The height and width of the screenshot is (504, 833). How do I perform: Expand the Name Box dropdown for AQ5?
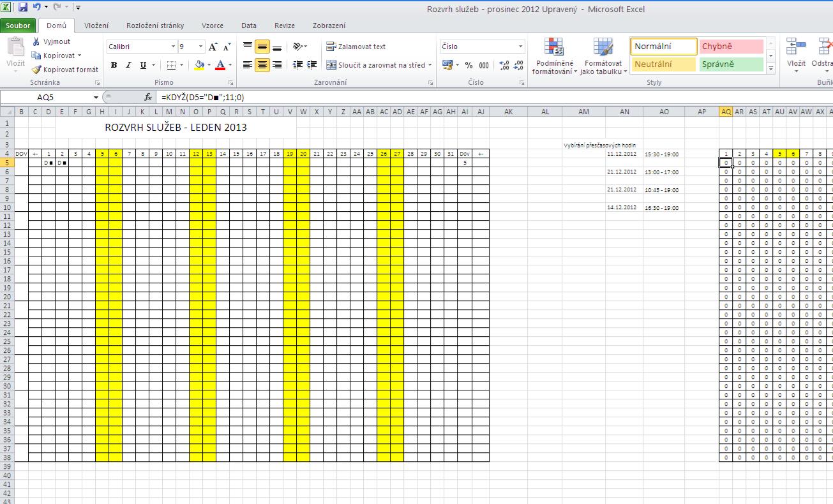96,98
